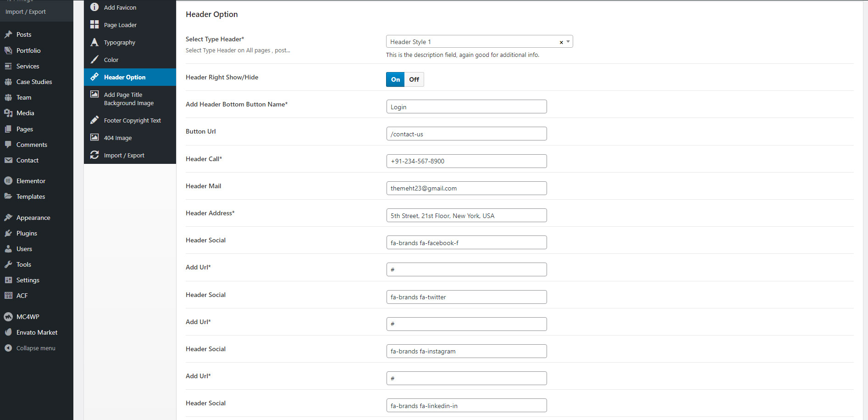868x420 pixels.
Task: Click the Settings sliders icon
Action: [8, 280]
